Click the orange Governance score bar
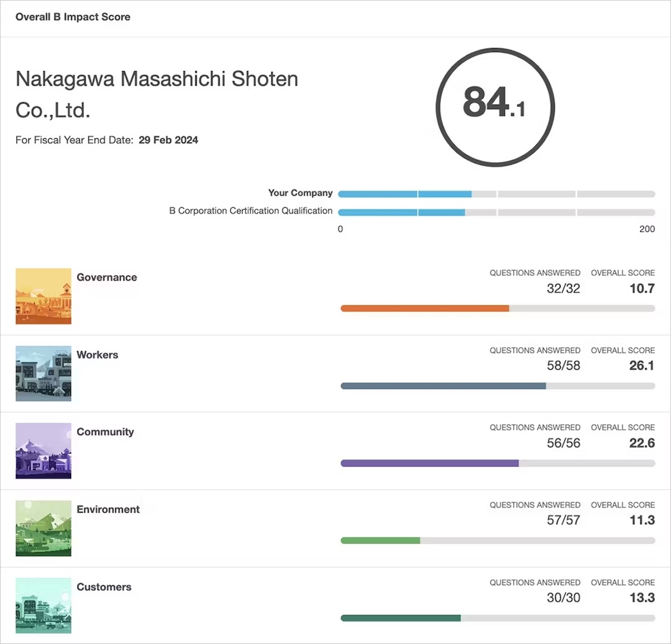Screen dimensions: 671x644 425,309
